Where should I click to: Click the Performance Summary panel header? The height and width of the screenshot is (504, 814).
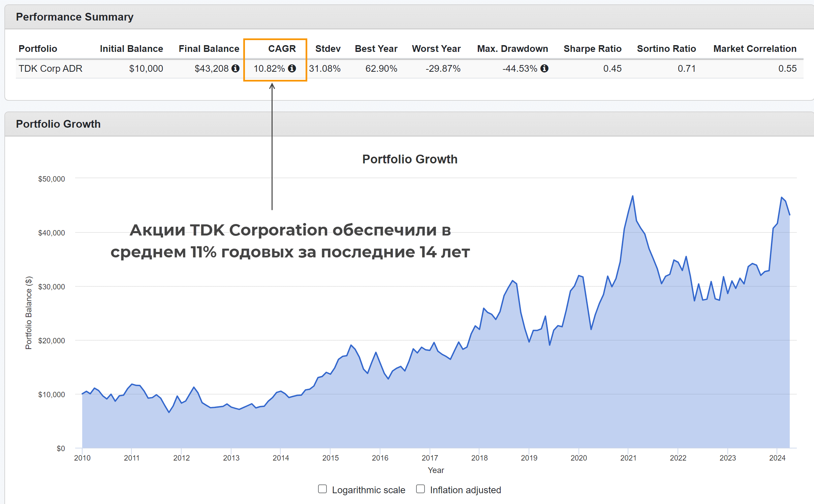click(x=74, y=17)
